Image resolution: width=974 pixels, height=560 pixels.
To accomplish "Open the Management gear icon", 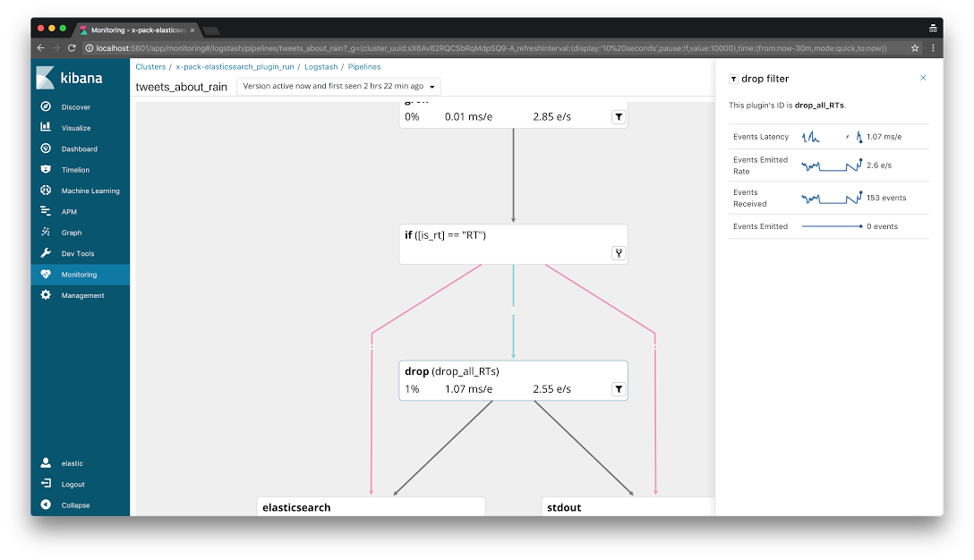I will click(46, 295).
